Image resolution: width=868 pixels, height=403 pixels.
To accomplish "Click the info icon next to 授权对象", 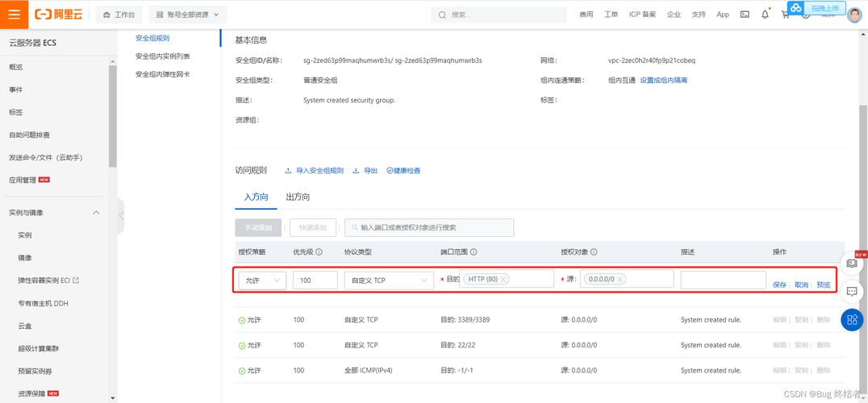I will pyautogui.click(x=594, y=251).
